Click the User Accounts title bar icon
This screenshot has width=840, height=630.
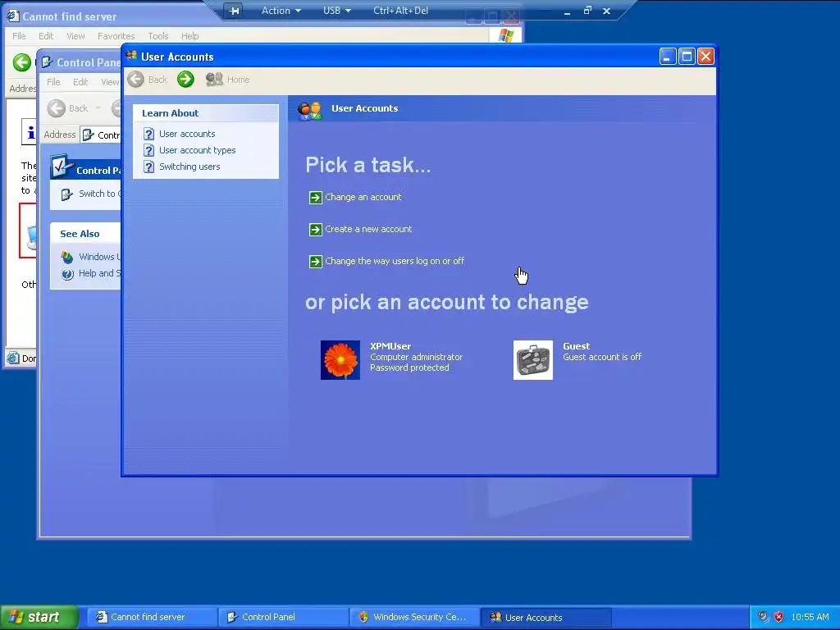(132, 56)
